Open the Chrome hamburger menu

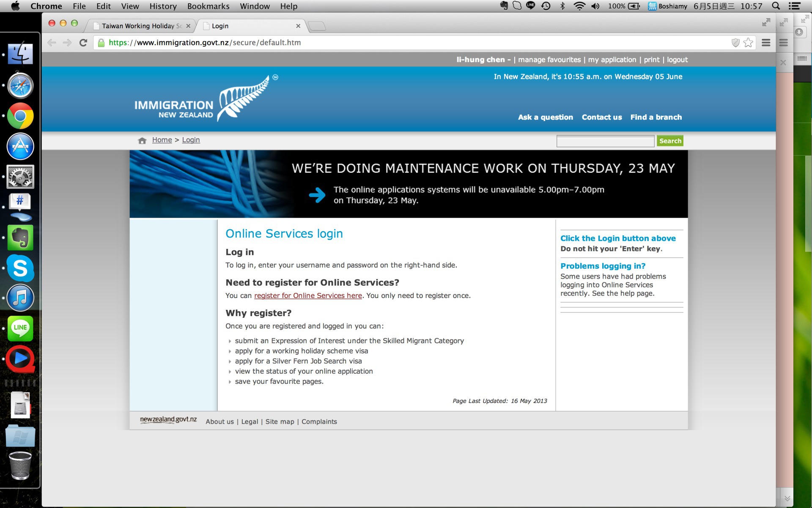click(766, 43)
